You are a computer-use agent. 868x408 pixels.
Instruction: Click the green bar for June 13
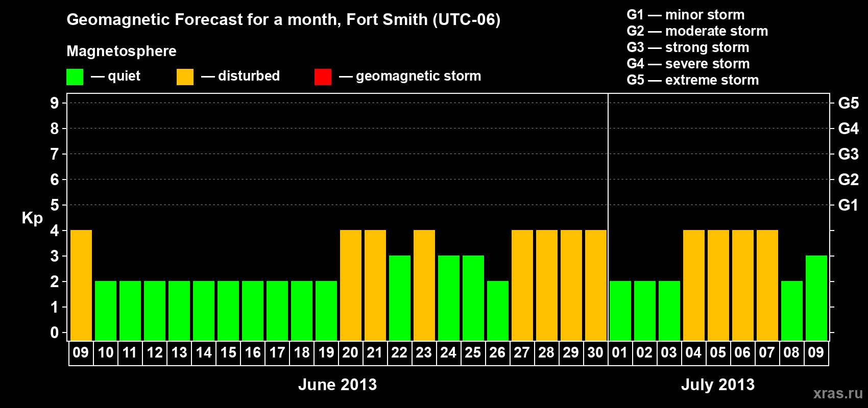click(179, 311)
